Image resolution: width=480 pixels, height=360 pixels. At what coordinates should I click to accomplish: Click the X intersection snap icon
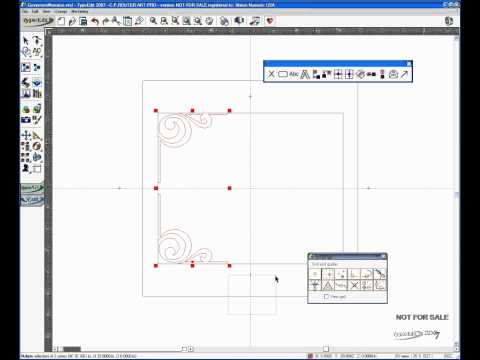354,285
